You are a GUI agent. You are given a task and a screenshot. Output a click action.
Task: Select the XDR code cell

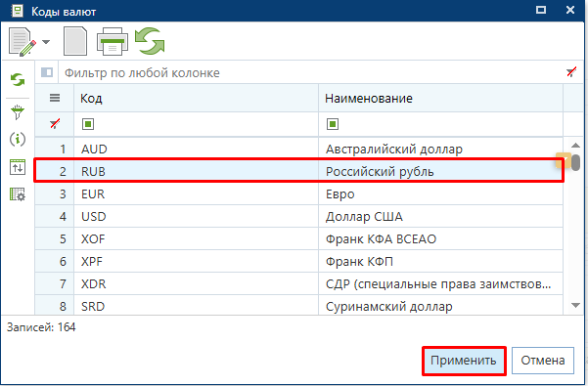(x=196, y=283)
